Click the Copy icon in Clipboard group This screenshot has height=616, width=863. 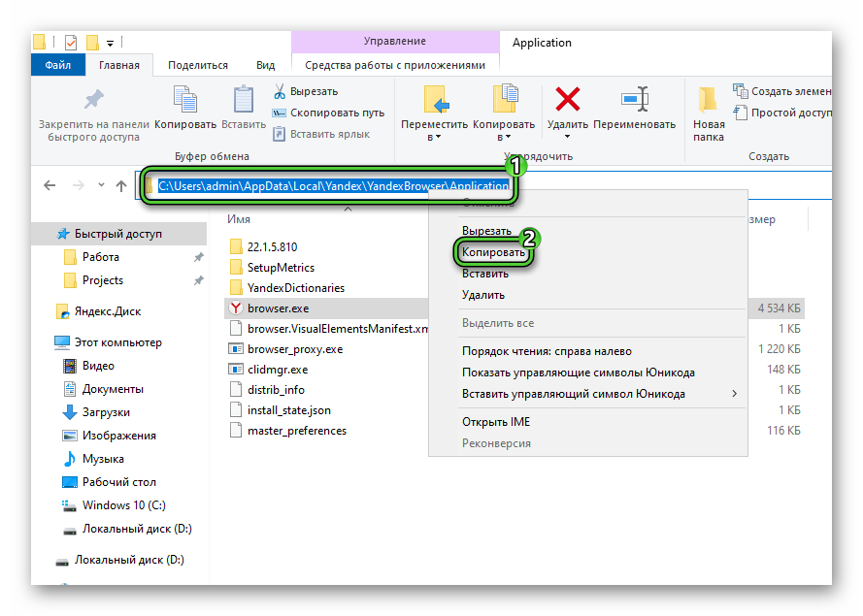click(x=184, y=100)
